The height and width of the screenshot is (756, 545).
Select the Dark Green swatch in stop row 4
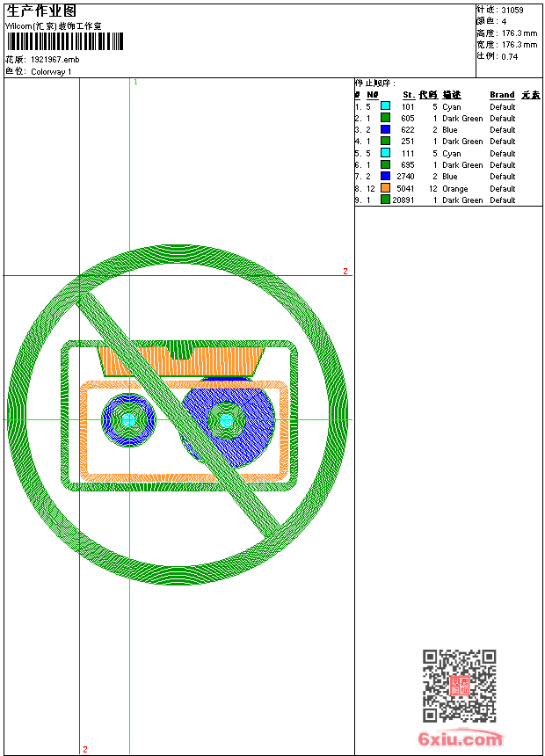(385, 141)
